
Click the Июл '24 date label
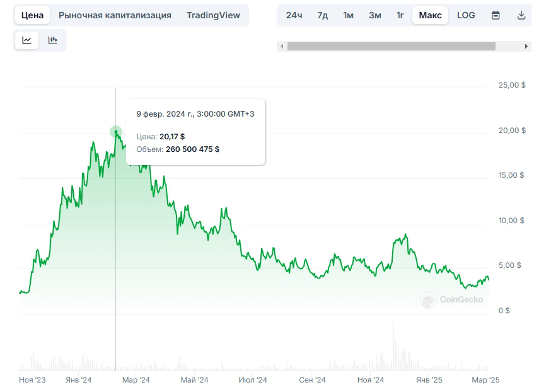click(253, 380)
